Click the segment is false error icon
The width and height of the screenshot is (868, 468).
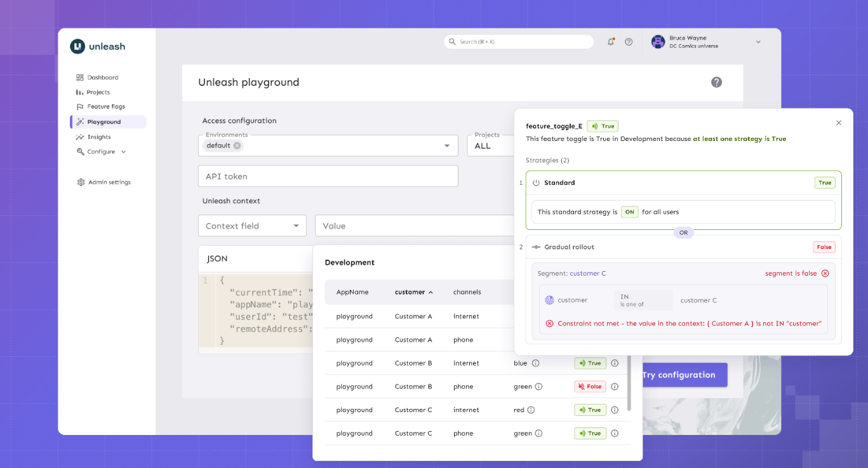point(825,274)
